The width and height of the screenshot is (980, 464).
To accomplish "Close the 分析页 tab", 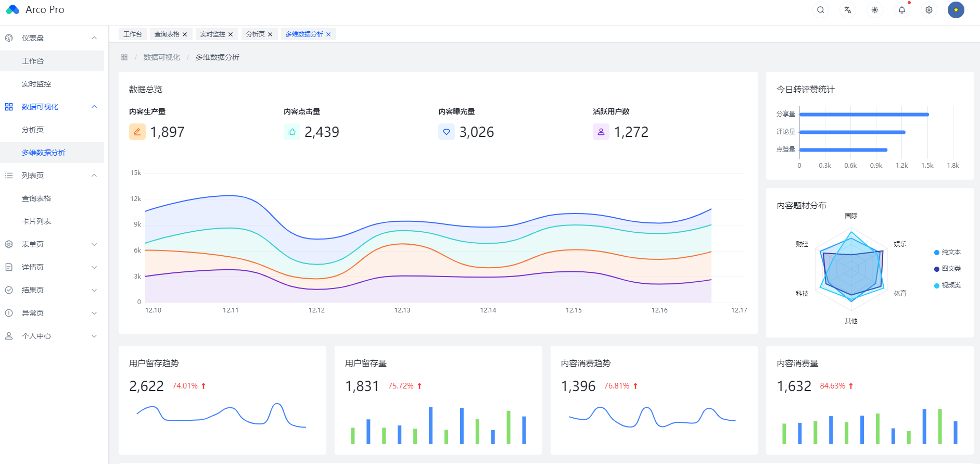I will [270, 34].
